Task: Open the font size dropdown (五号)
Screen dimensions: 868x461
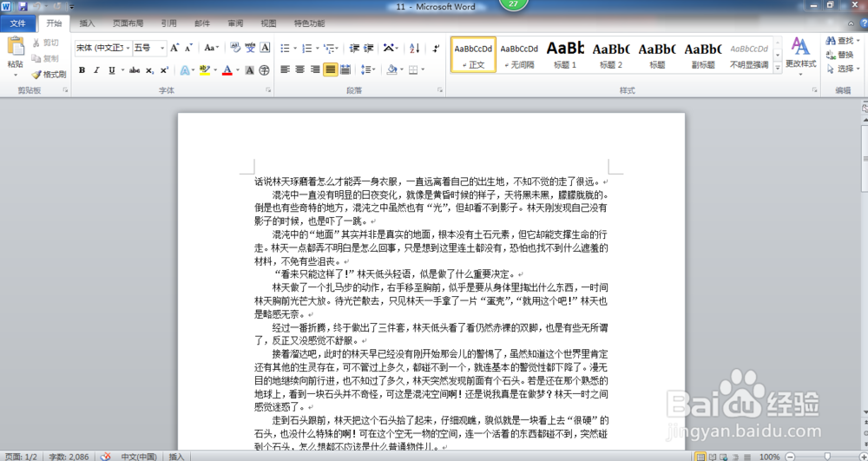Action: (x=162, y=48)
